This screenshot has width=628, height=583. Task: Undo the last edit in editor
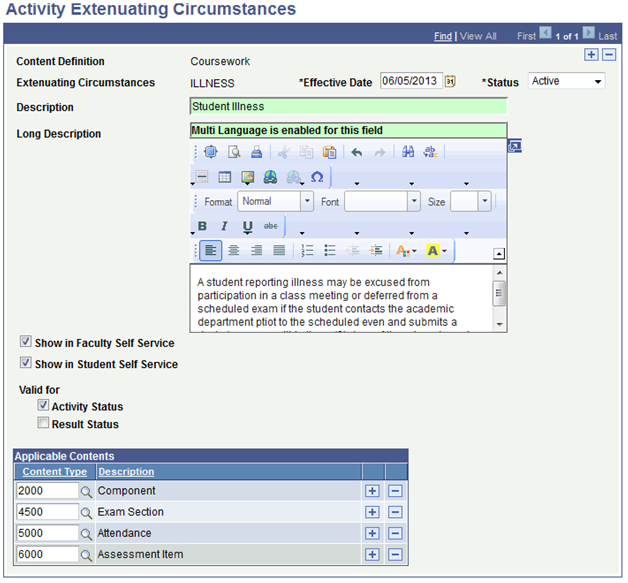point(356,152)
